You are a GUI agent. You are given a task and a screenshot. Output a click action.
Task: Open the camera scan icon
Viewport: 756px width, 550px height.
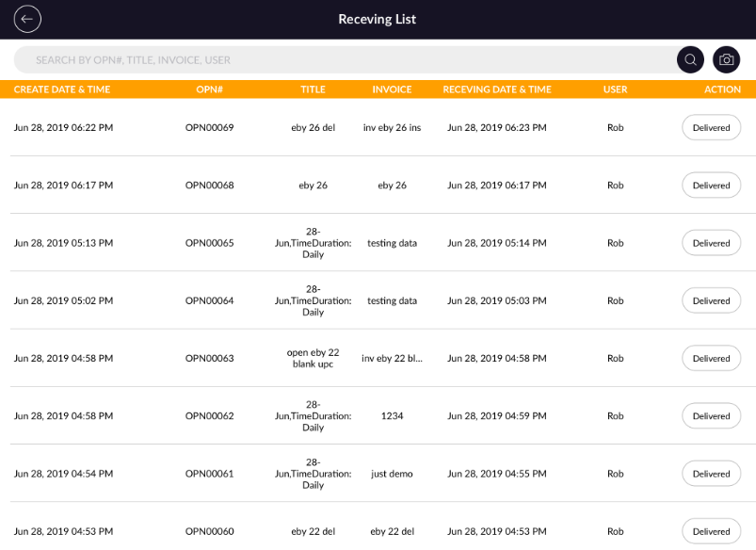coord(726,59)
